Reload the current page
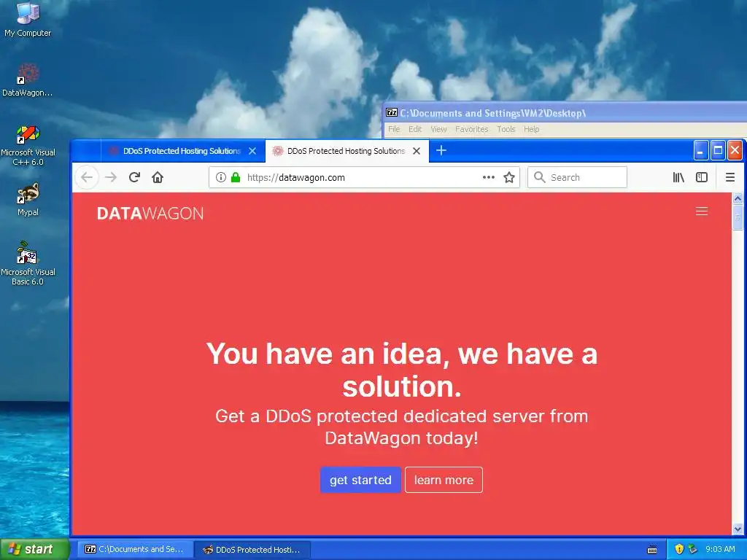The image size is (747, 560). point(134,178)
